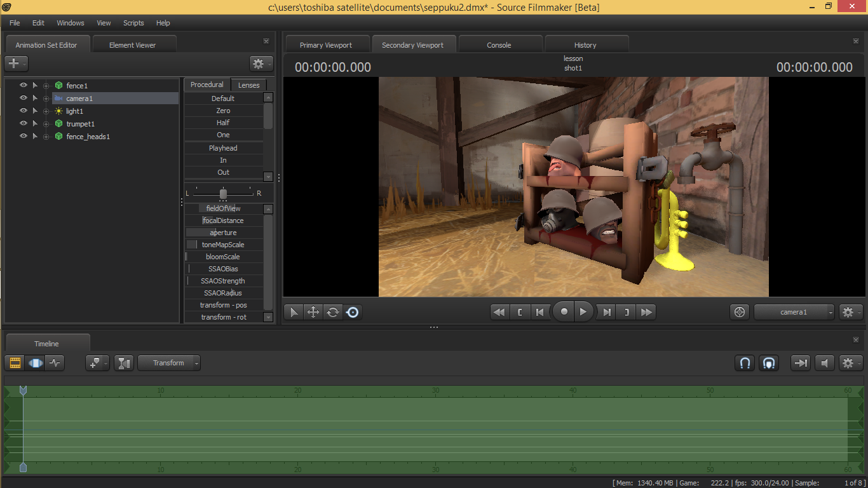This screenshot has height=488, width=868.
Task: Click the selection arrow icon for trumpet1
Action: click(35, 124)
